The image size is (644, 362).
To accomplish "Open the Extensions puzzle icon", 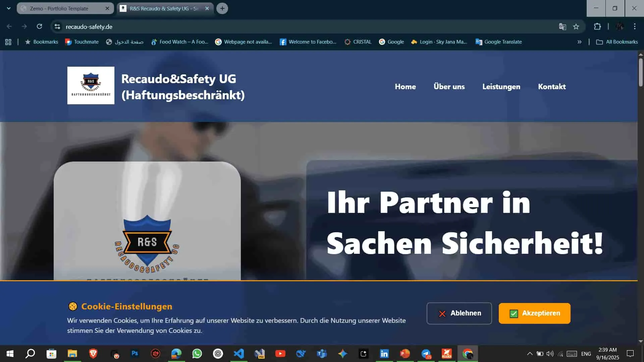I will tap(597, 26).
